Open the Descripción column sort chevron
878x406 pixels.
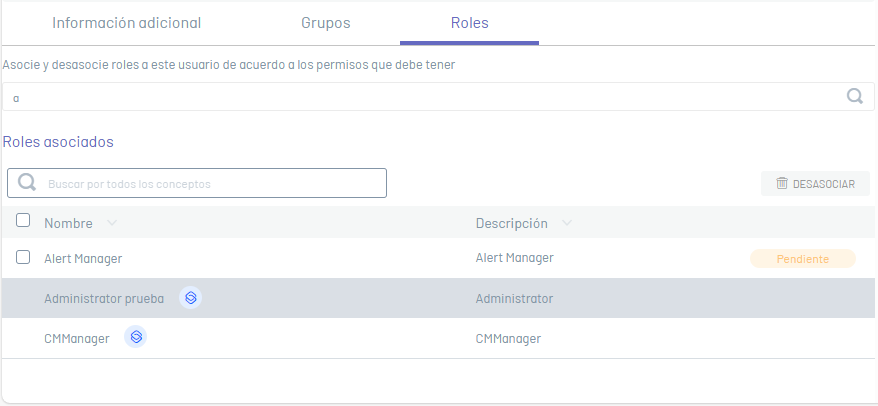(567, 223)
